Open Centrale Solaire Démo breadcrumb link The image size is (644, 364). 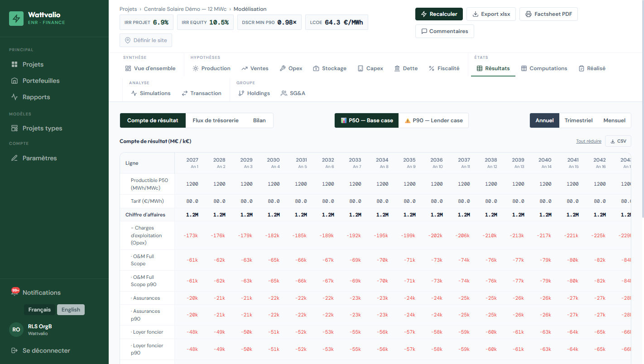point(186,9)
